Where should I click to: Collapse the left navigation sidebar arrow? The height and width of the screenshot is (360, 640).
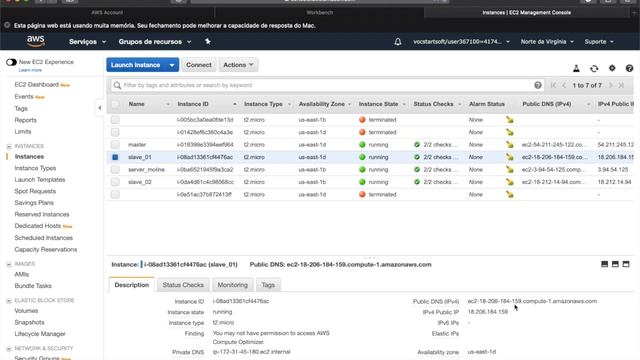(100, 108)
